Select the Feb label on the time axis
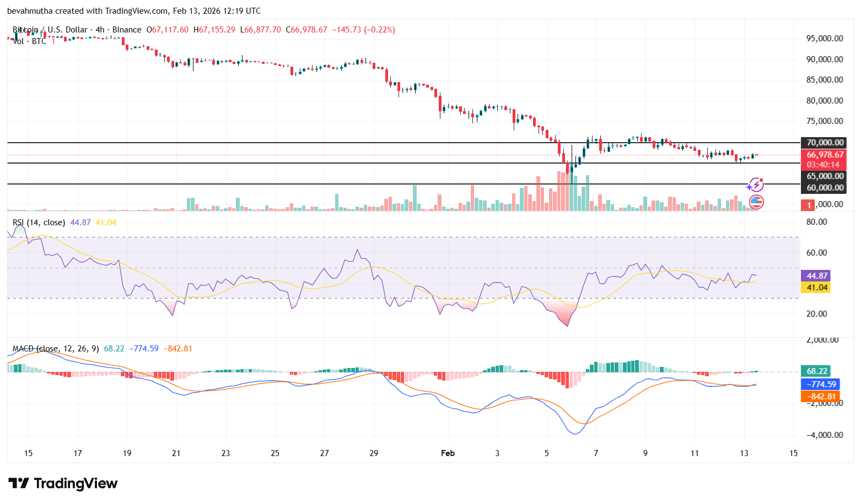Viewport: 861px width, 504px height. click(x=448, y=453)
